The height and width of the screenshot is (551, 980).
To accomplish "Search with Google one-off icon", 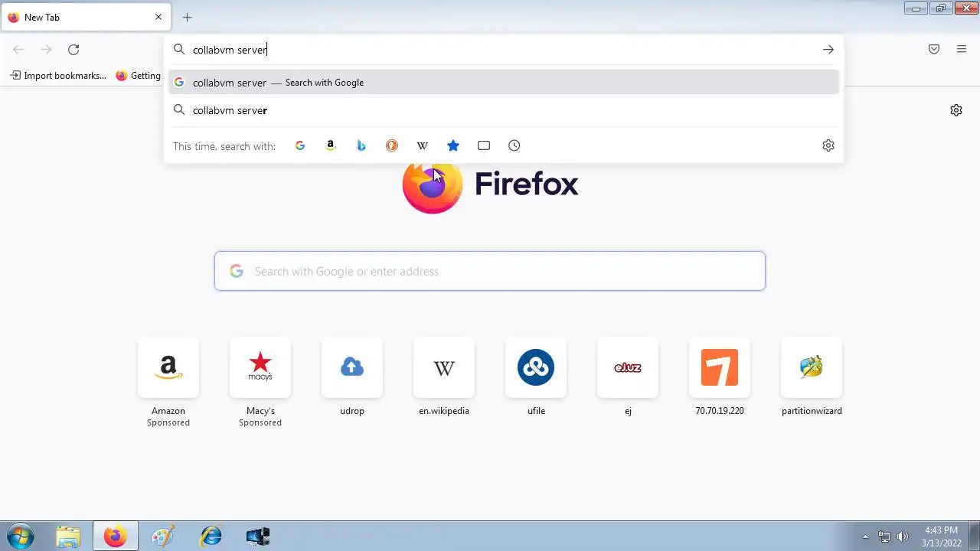I will pyautogui.click(x=300, y=145).
